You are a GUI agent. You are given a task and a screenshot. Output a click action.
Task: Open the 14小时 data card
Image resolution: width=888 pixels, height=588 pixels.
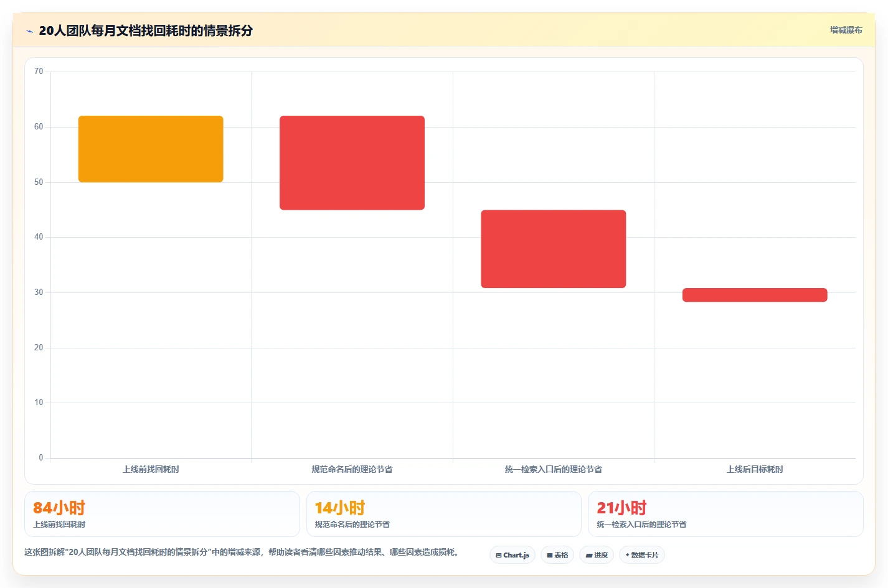coord(443,514)
